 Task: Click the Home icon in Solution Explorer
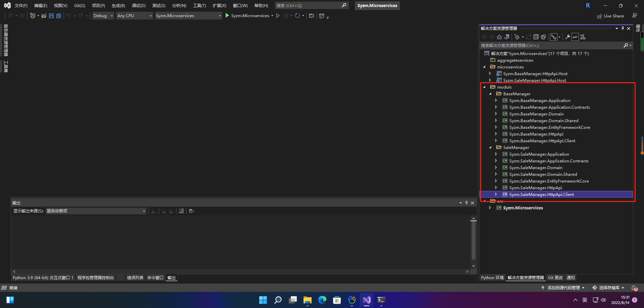[x=499, y=37]
